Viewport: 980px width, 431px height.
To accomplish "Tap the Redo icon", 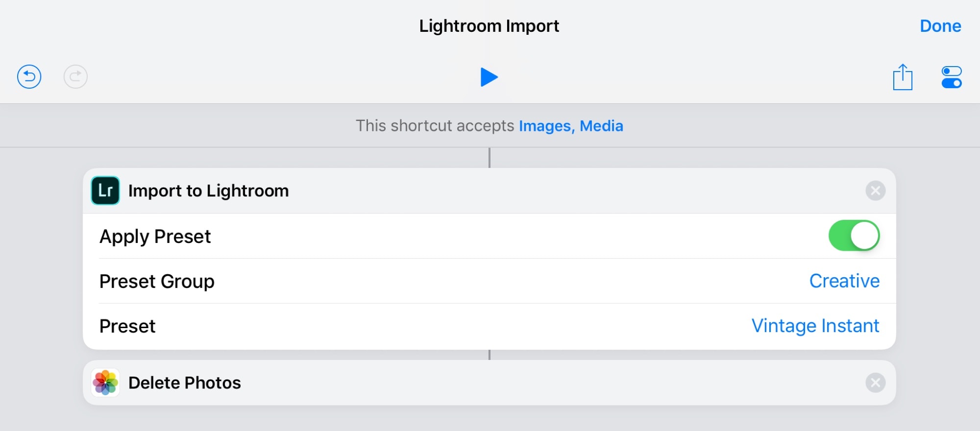I will click(74, 76).
